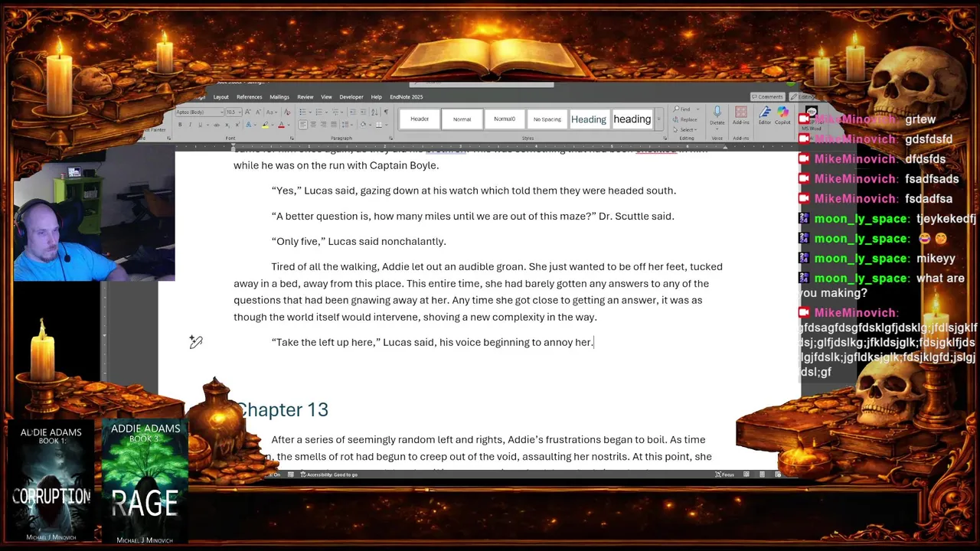980x551 pixels.
Task: Select Align Left in Paragraph group
Action: 302,124
